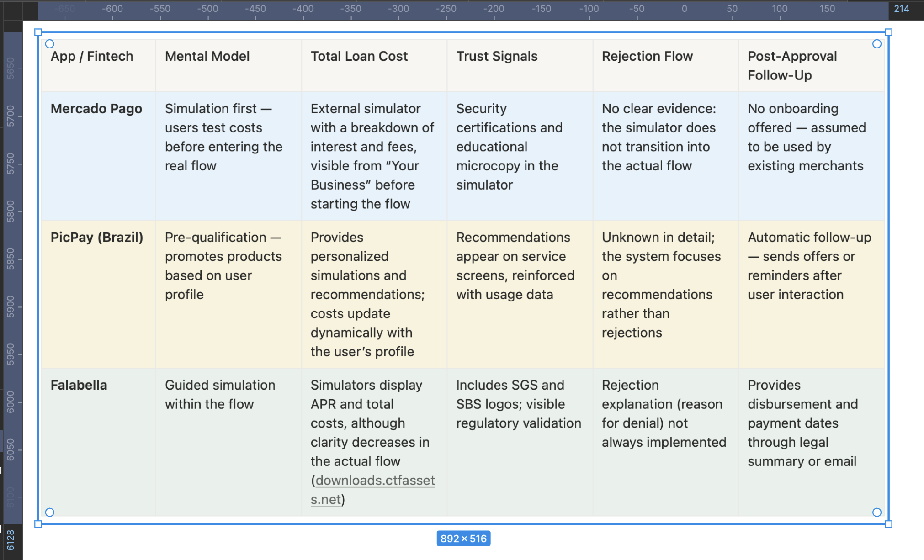Click the Total Loan Cost header text
Screen dimensions: 924x560
(x=359, y=56)
